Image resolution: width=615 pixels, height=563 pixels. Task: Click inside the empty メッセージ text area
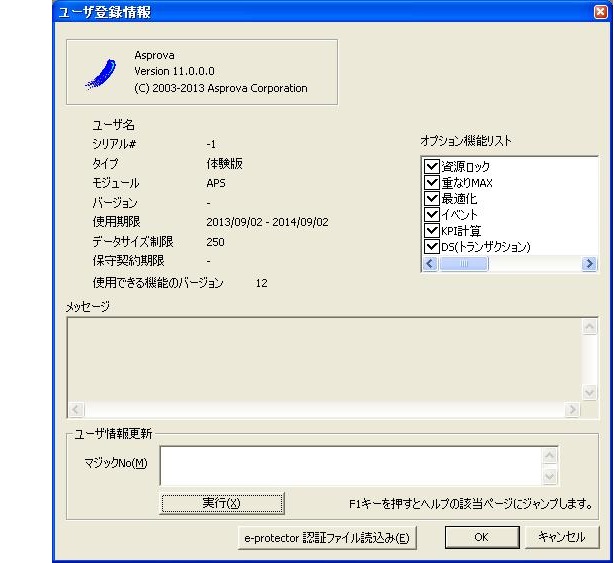pos(325,360)
